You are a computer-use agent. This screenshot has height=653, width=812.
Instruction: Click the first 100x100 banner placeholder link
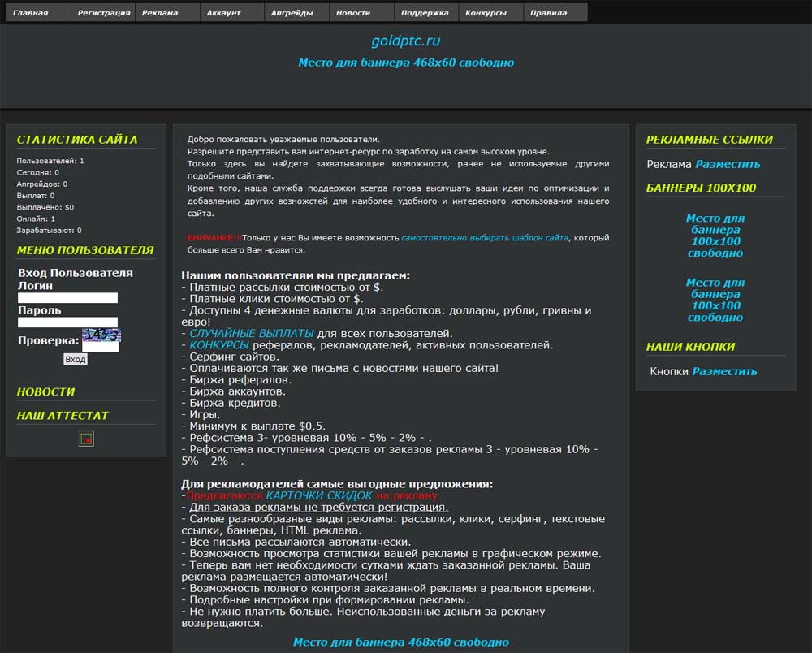click(715, 236)
